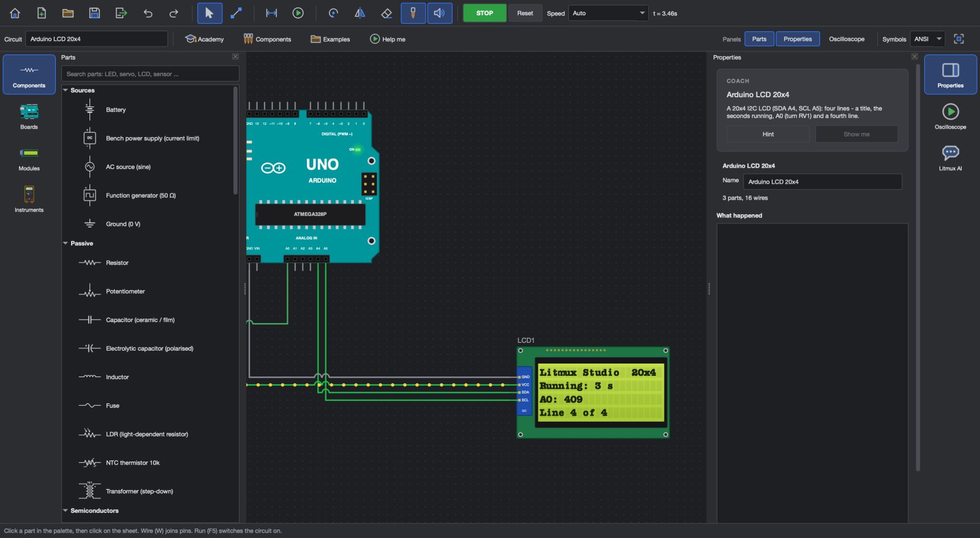Click the Help me item
Image resolution: width=980 pixels, height=538 pixels.
pos(388,39)
